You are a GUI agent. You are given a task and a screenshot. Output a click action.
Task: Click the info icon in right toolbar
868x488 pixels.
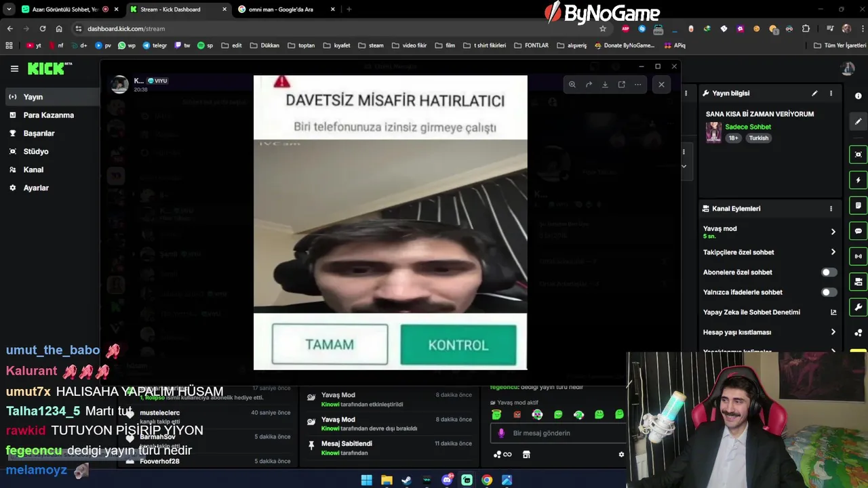coord(859,96)
